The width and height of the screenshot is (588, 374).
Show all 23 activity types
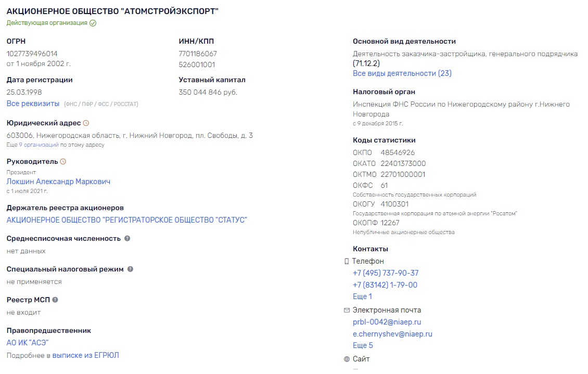402,73
